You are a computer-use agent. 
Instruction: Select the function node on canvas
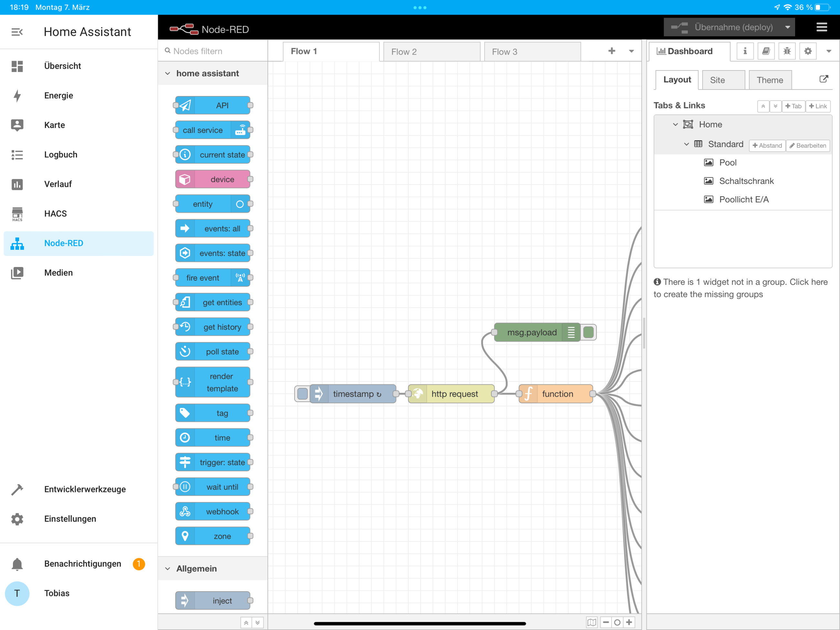coord(556,394)
